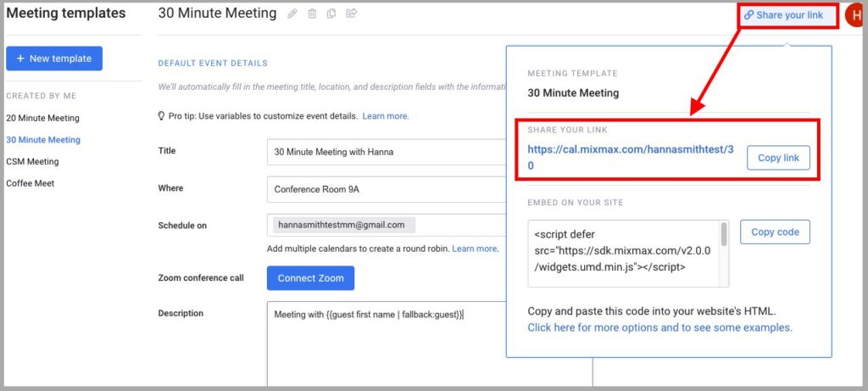Click the duplicate template icon in the header
The height and width of the screenshot is (391, 868).
(331, 14)
